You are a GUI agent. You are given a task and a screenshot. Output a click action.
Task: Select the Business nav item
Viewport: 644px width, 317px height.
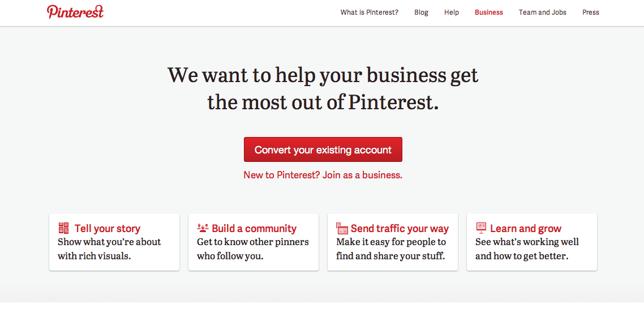coord(489,12)
